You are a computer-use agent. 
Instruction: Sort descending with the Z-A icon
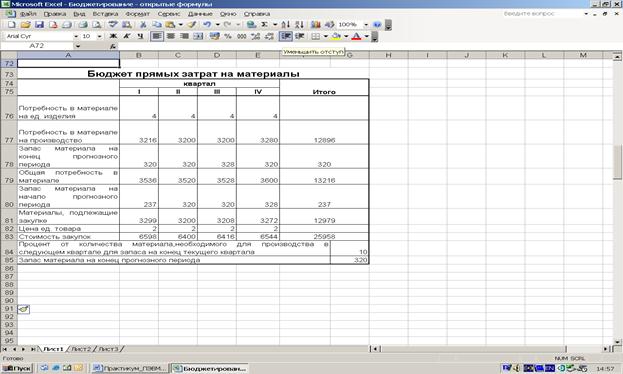tap(300, 25)
